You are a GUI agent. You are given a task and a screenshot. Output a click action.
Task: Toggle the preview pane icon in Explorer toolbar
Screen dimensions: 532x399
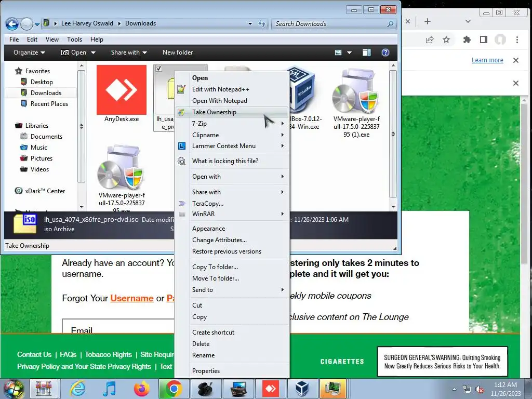click(366, 52)
